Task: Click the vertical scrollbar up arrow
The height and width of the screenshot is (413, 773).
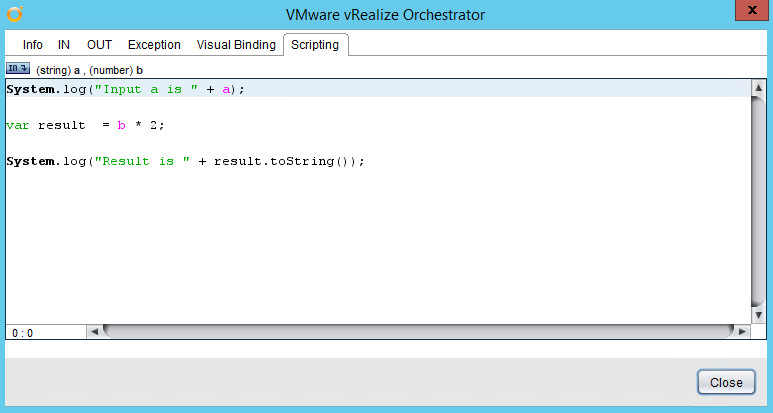Action: [758, 88]
